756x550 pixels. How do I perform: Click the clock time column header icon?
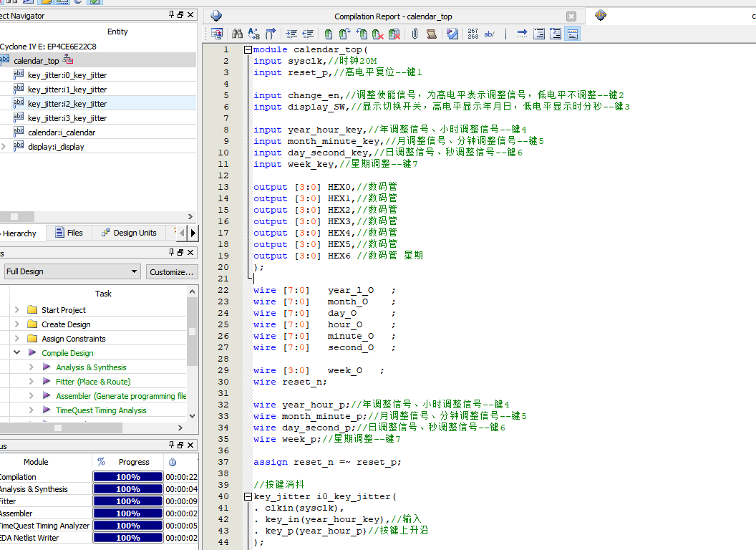click(x=173, y=462)
